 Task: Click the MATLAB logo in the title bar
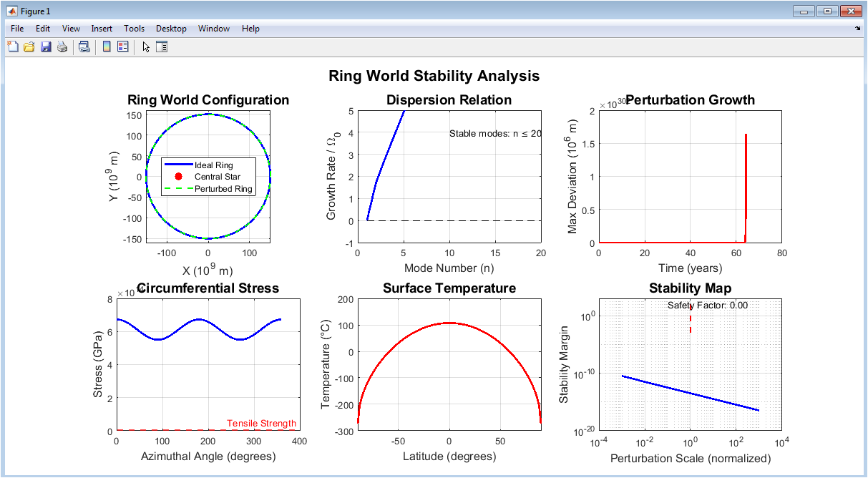(x=12, y=11)
